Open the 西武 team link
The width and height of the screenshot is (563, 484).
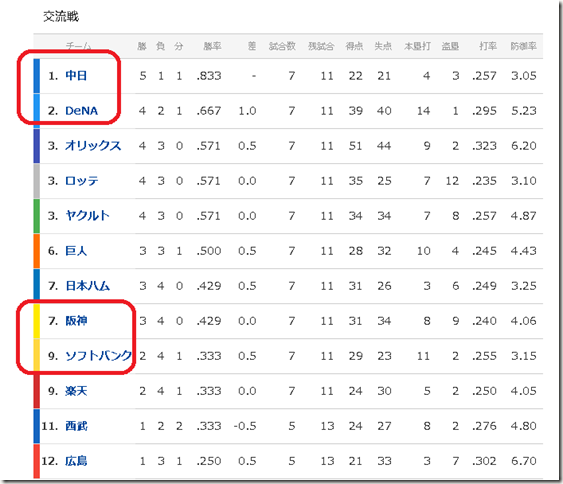coord(76,426)
